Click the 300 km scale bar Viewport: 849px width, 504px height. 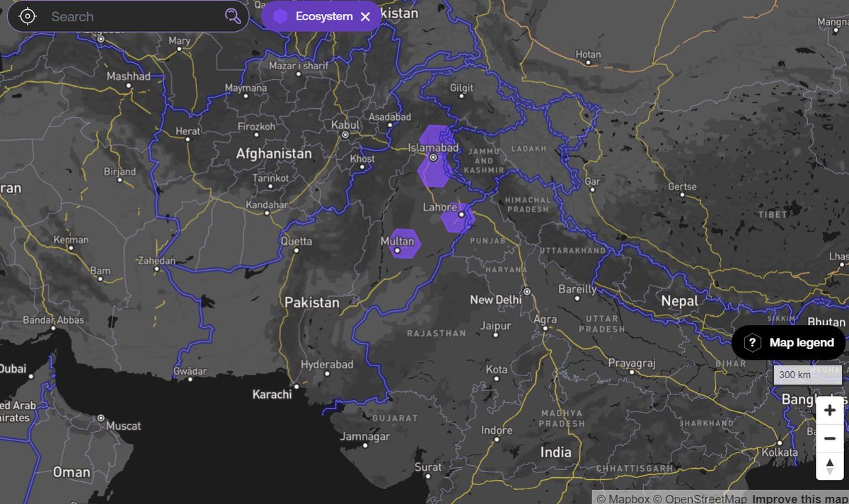pyautogui.click(x=807, y=375)
